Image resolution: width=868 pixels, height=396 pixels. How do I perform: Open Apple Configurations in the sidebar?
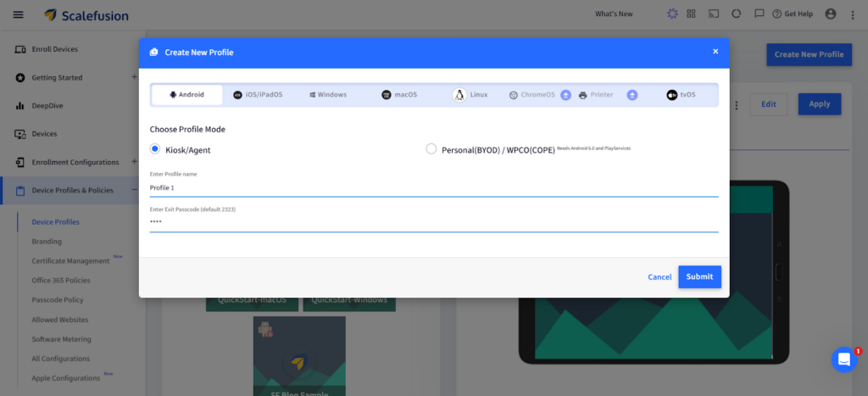tap(66, 378)
